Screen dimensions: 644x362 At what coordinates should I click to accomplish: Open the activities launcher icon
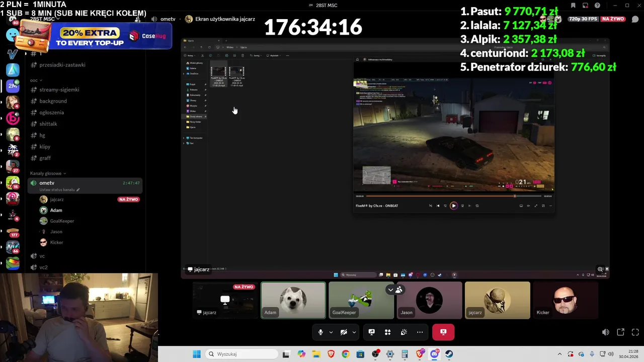click(x=387, y=332)
